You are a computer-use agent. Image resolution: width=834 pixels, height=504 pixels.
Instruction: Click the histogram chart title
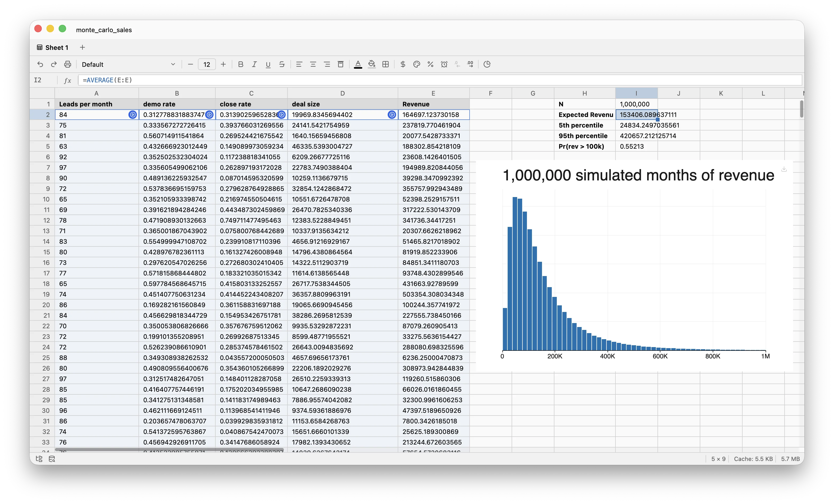coord(638,175)
